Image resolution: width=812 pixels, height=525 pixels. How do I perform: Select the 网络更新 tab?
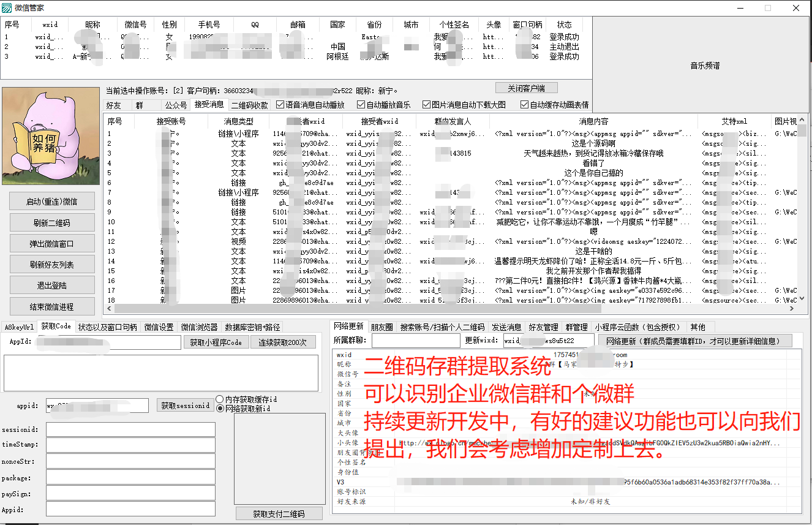tap(348, 327)
